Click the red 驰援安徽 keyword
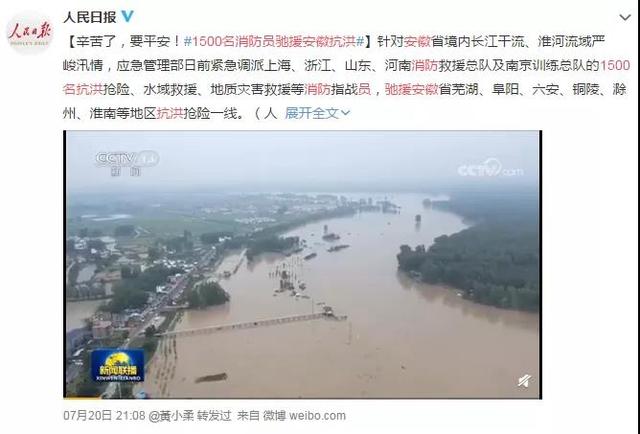Screen dimensions: 640x434 click(x=411, y=89)
